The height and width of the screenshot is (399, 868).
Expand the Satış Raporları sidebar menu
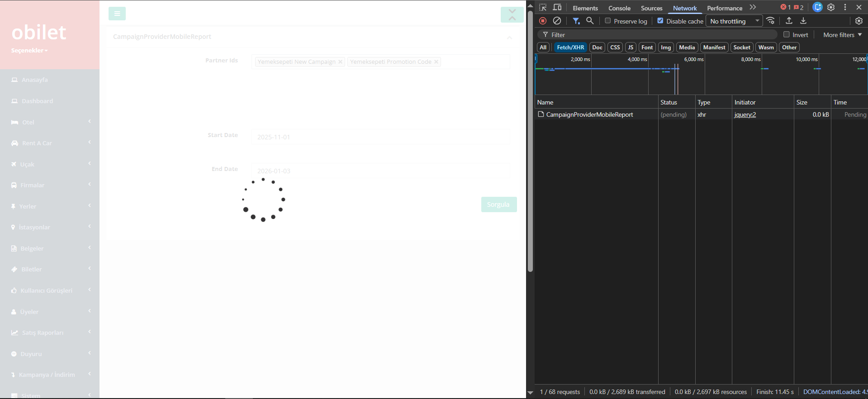(x=50, y=332)
